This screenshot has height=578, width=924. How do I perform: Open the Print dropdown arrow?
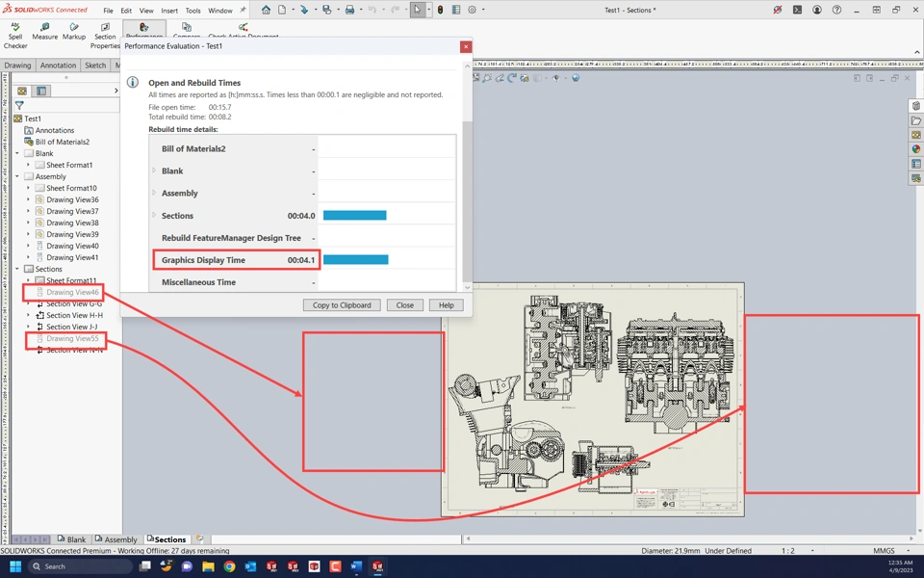(361, 10)
